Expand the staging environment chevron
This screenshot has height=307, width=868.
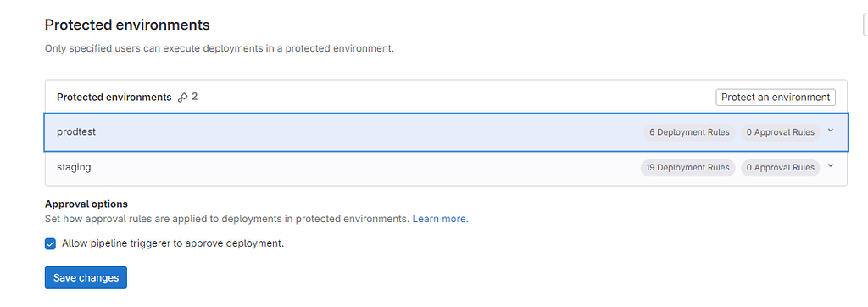[x=831, y=165]
